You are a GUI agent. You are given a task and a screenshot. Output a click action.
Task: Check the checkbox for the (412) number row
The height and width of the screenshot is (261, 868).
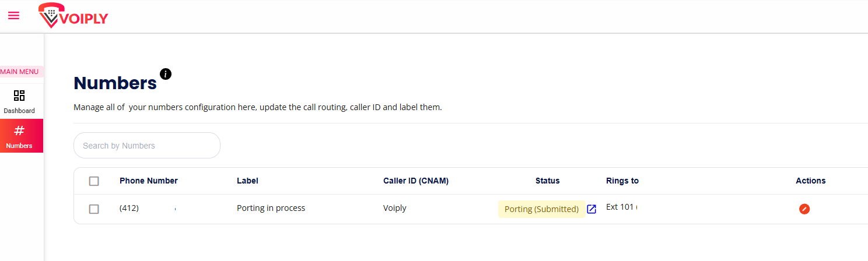(x=94, y=209)
